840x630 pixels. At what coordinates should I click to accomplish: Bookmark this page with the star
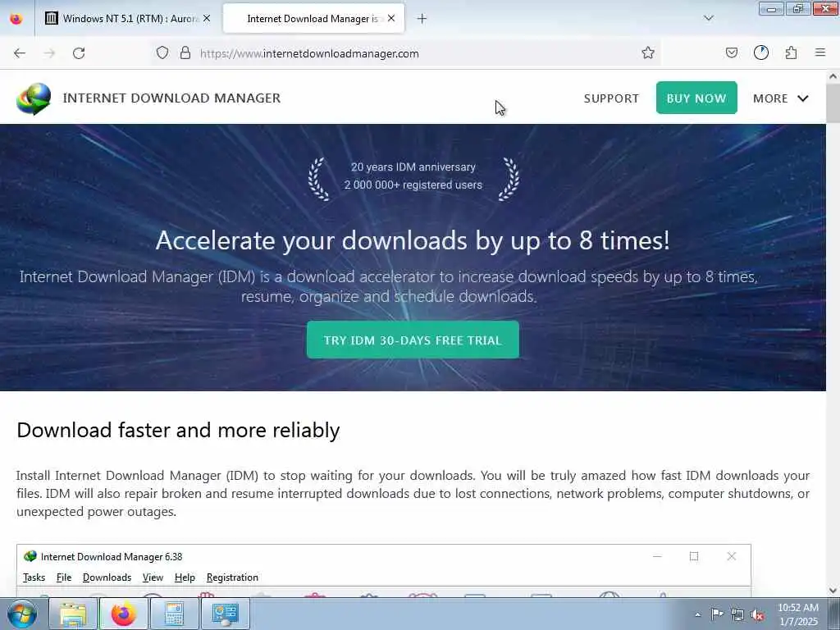(x=648, y=52)
